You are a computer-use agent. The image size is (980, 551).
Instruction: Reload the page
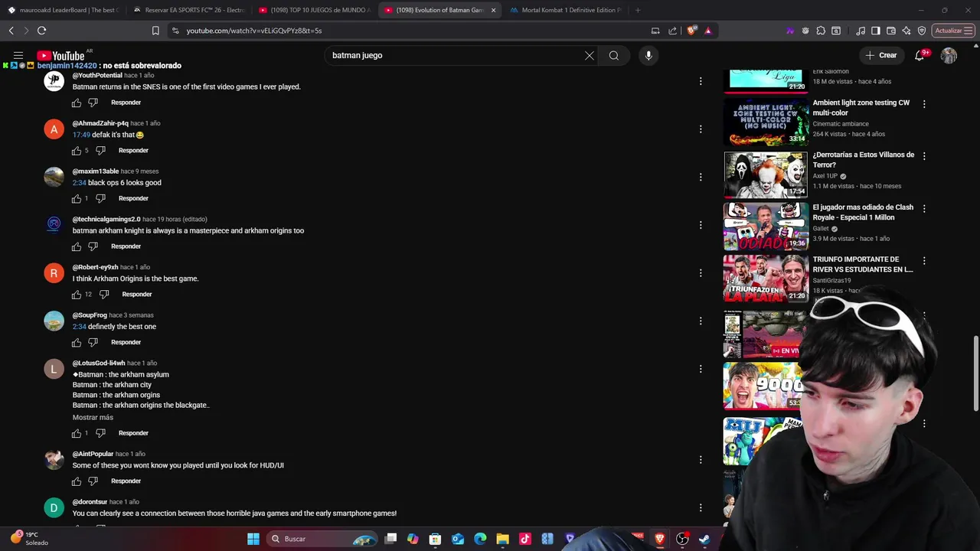tap(41, 31)
